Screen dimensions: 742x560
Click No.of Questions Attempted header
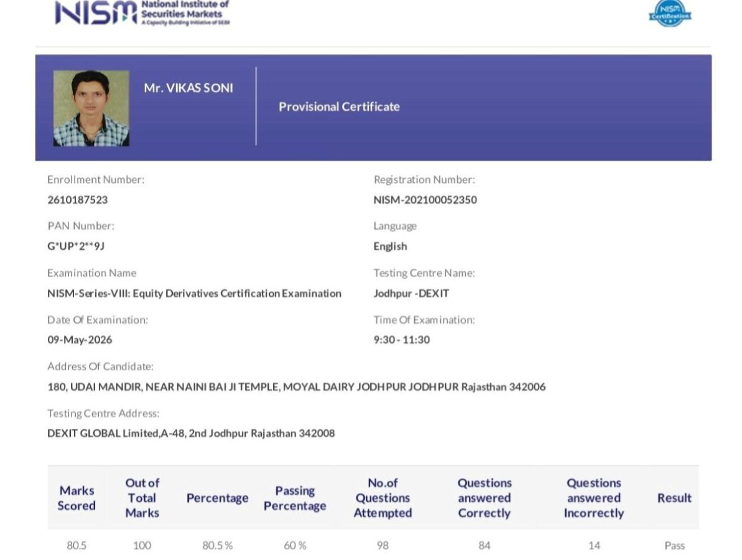(383, 498)
